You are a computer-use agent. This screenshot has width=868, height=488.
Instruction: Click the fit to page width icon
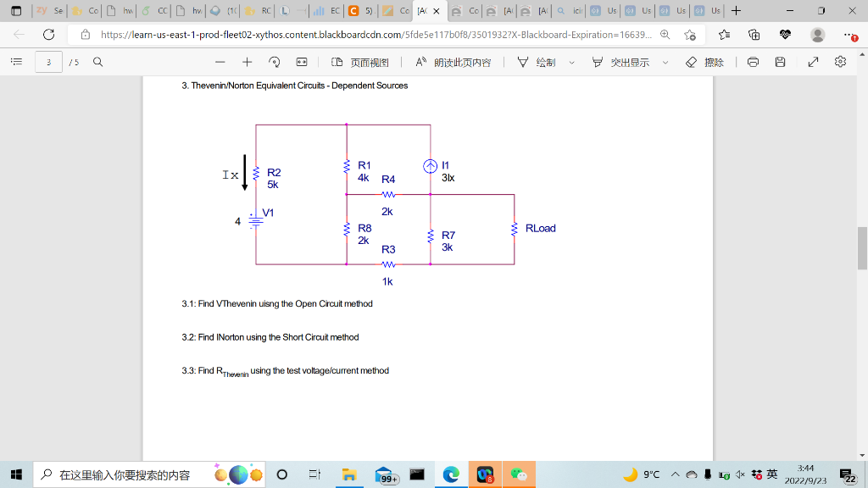coord(302,62)
